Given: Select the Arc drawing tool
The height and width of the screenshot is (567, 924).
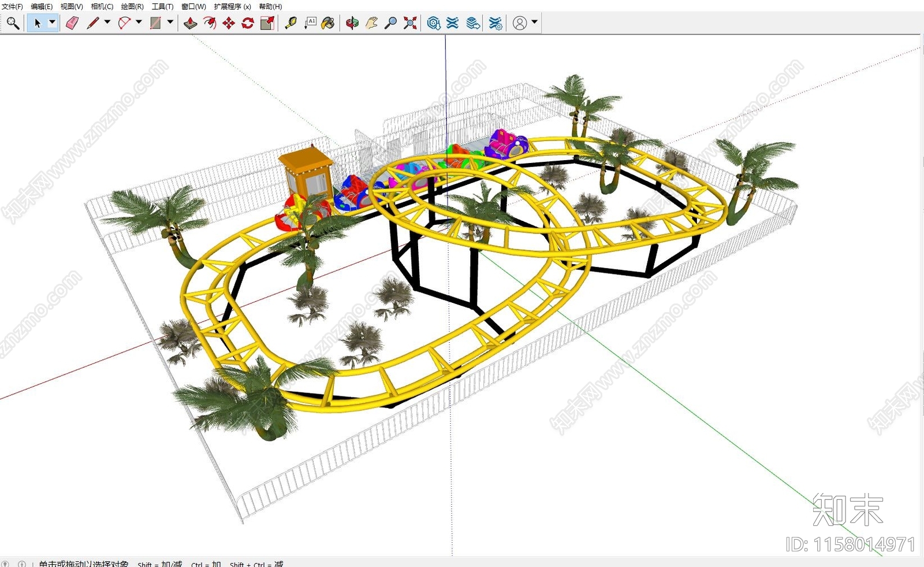Looking at the screenshot, I should pos(124,23).
